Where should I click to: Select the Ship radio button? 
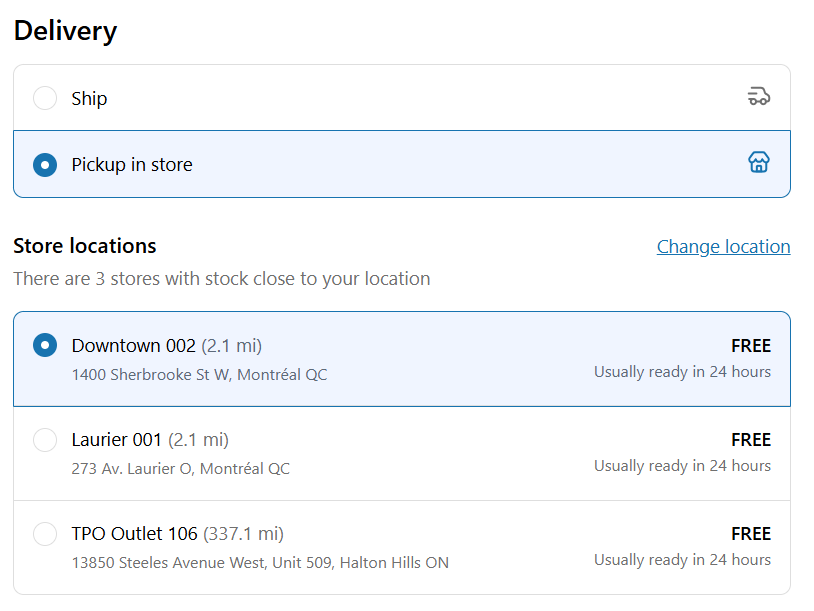click(x=45, y=98)
